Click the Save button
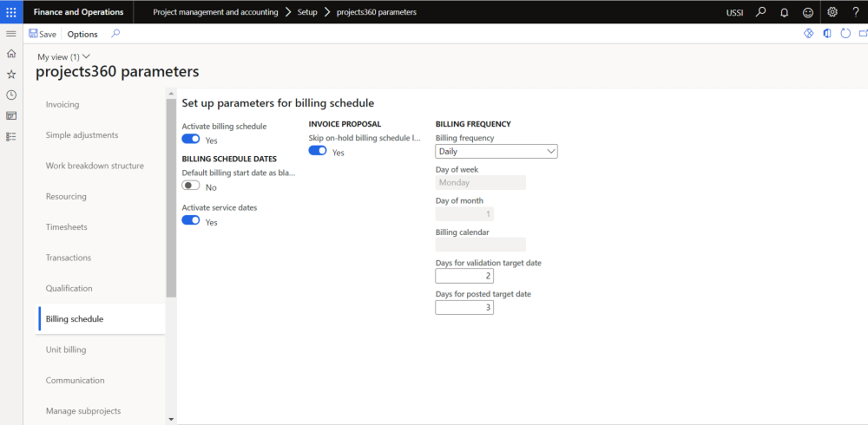The width and height of the screenshot is (868, 425). click(43, 34)
